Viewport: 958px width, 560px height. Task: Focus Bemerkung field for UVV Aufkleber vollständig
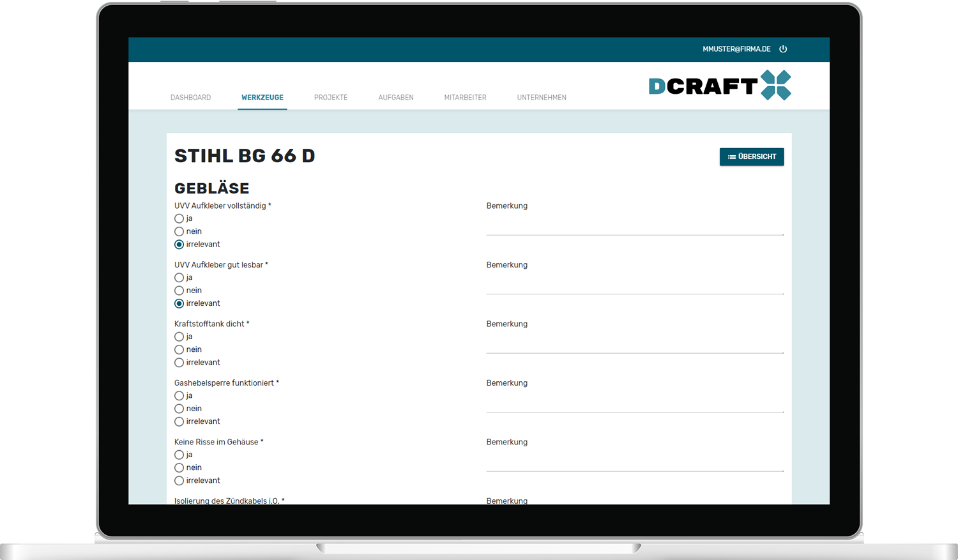635,225
